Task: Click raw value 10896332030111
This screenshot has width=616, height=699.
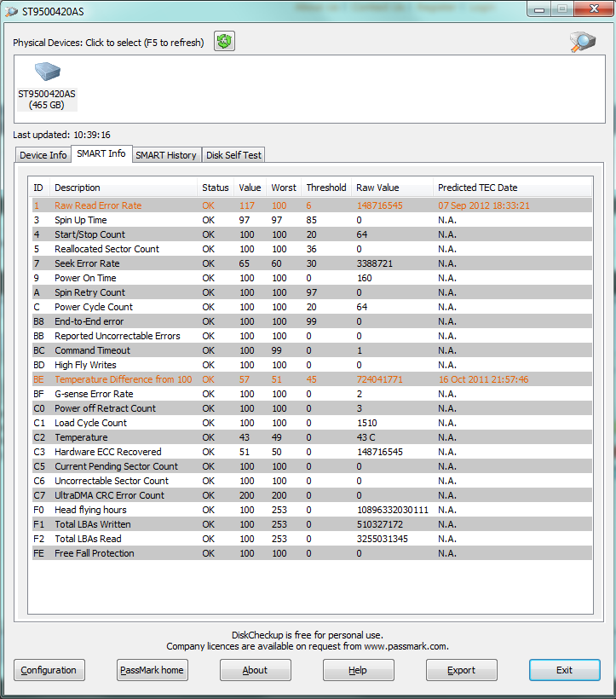Action: [393, 510]
